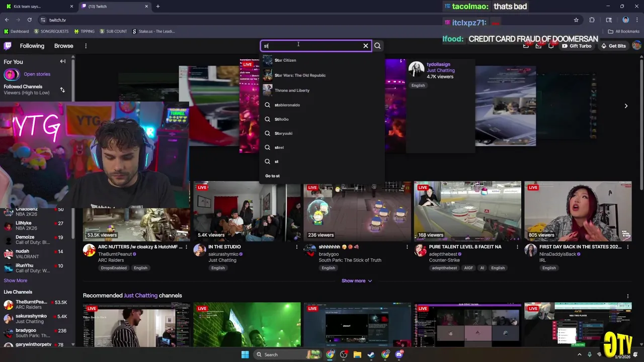Click the Go to st link
Viewport: 644px width, 362px height.
(272, 176)
